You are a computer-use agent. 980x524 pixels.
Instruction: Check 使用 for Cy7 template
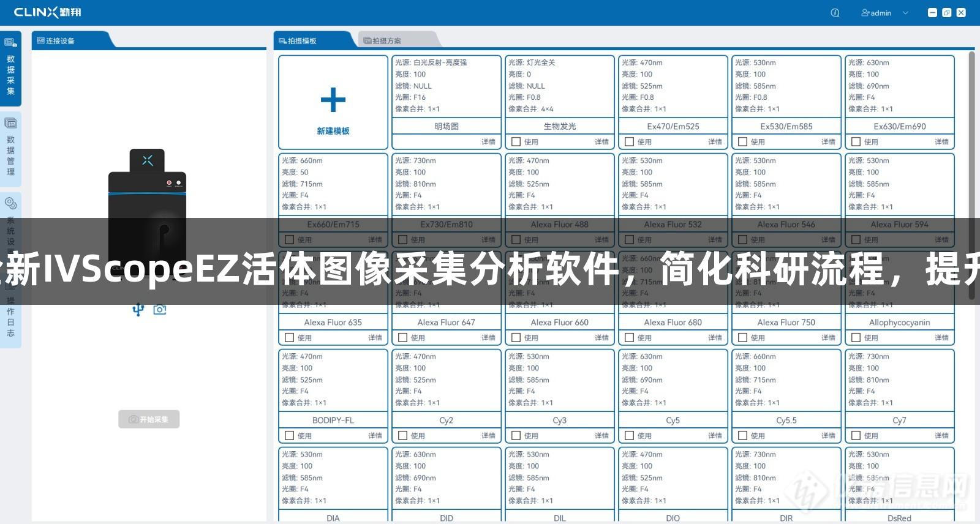coord(856,436)
